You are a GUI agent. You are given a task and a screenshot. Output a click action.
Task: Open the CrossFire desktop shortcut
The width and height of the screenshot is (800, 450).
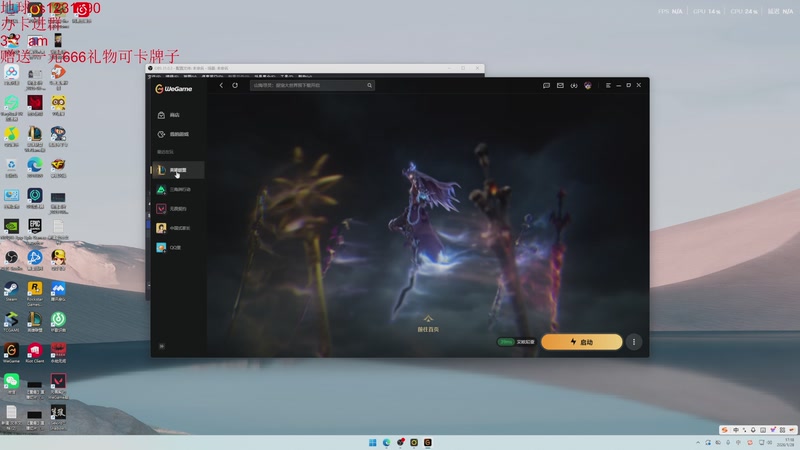pyautogui.click(x=58, y=168)
